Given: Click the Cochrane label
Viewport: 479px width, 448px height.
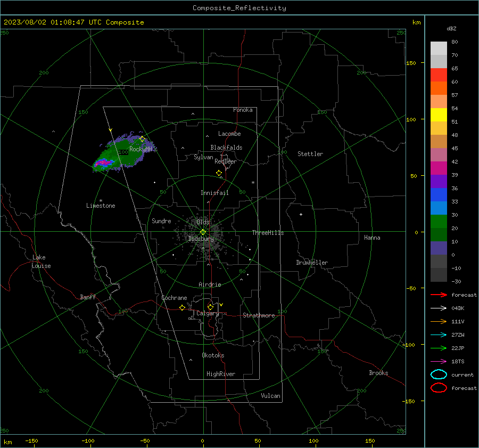Looking at the screenshot, I should (174, 298).
